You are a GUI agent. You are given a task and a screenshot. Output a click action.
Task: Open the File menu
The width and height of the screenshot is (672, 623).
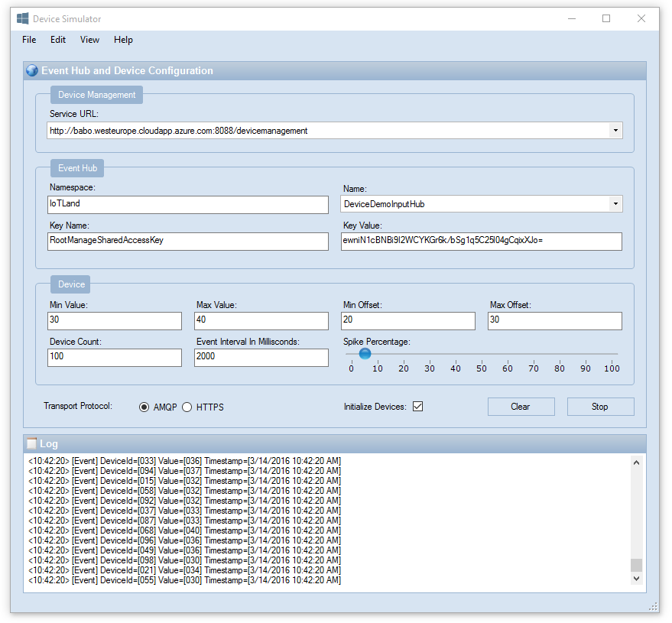pyautogui.click(x=29, y=40)
